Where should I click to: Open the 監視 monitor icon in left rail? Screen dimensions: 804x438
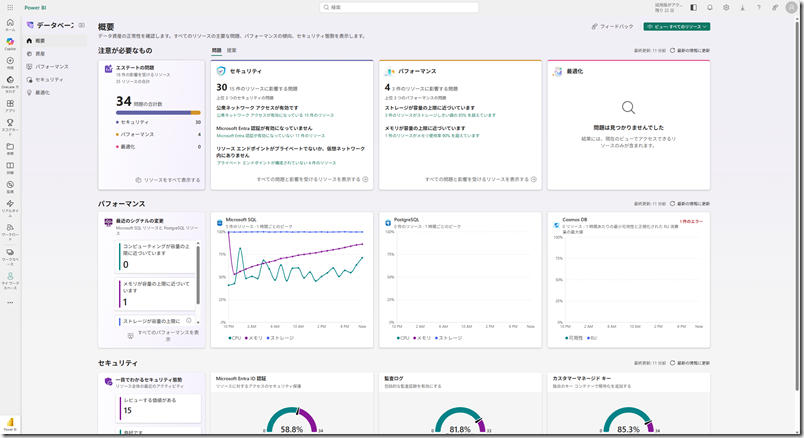pyautogui.click(x=10, y=187)
